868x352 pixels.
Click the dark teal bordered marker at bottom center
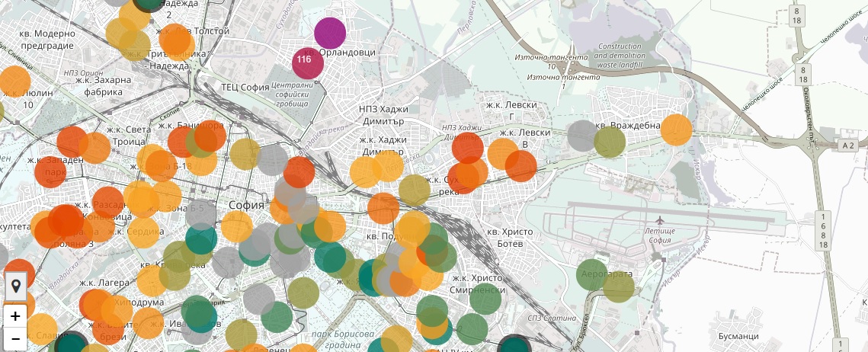[514, 344]
